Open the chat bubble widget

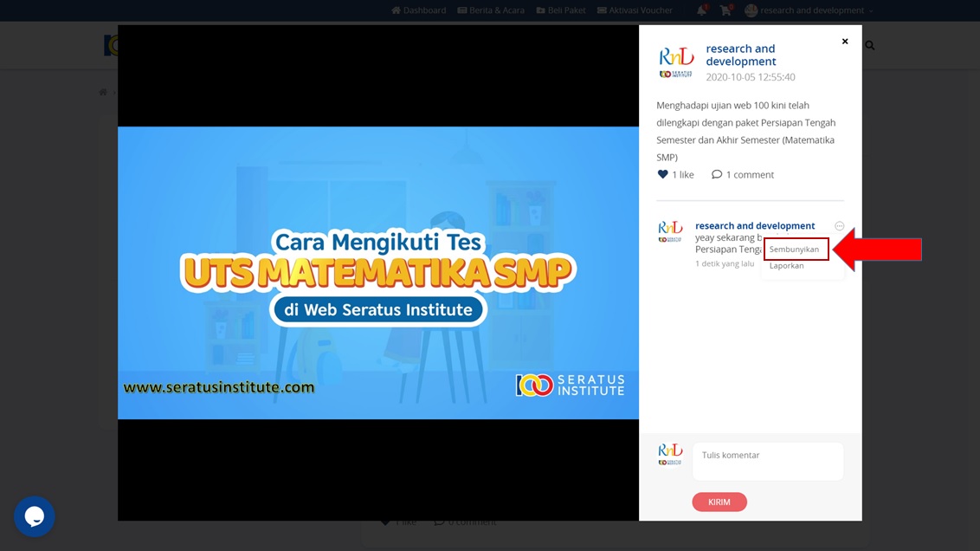click(x=35, y=516)
